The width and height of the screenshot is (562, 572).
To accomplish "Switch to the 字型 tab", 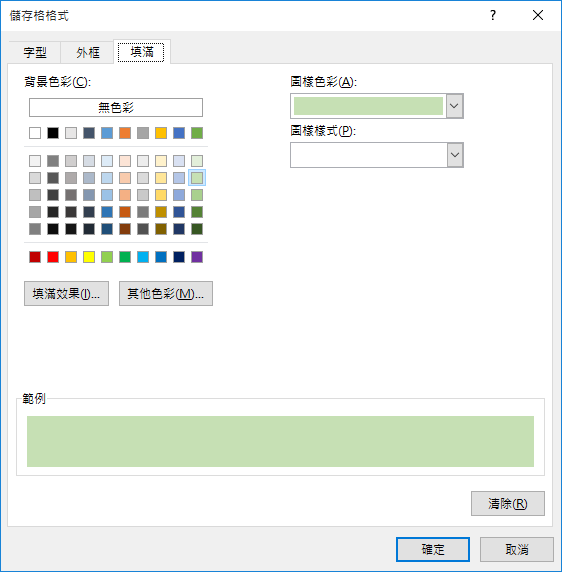I will (x=35, y=53).
